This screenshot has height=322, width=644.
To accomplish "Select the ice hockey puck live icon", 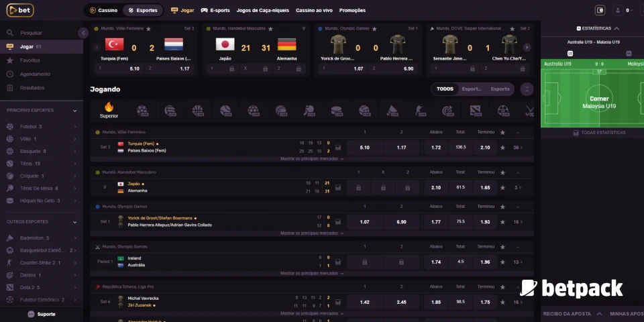I will pyautogui.click(x=337, y=111).
